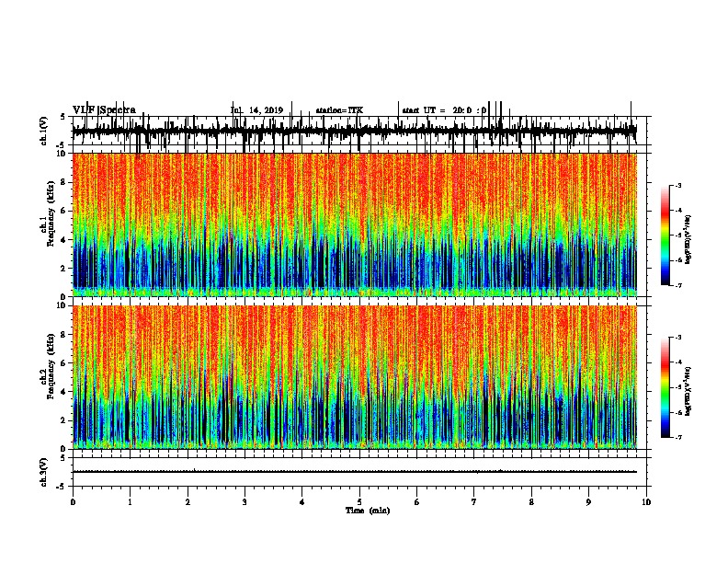Viewport: 728px width, 563px height.
Task: Select the "start UT = 20: 0 : 0" text
Action: [444, 110]
